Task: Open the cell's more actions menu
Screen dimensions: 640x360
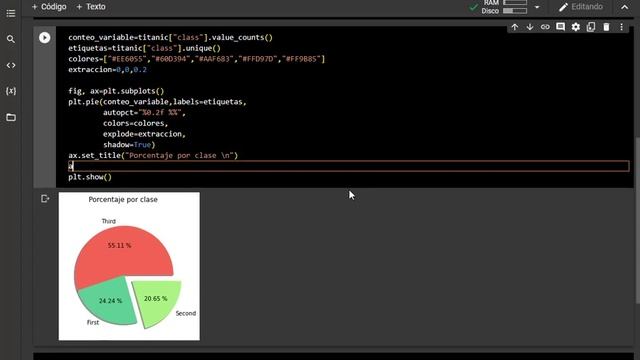Action: pos(621,27)
